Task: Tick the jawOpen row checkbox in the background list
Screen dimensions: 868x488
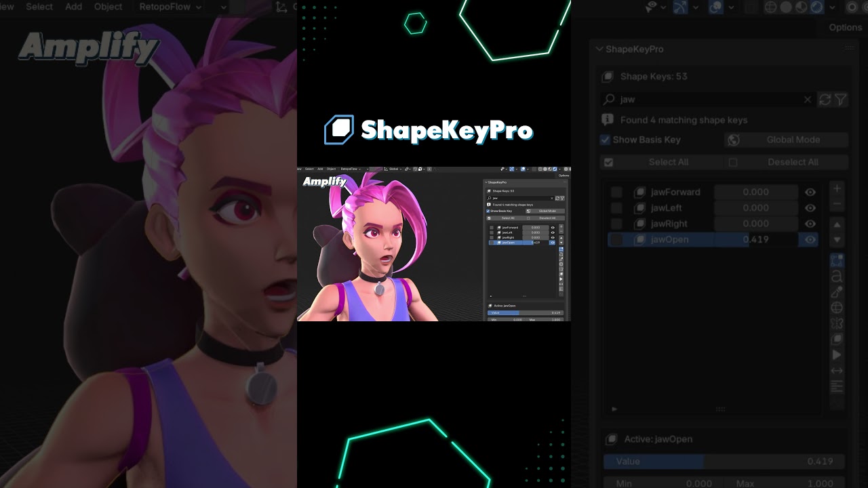Action: tap(616, 239)
